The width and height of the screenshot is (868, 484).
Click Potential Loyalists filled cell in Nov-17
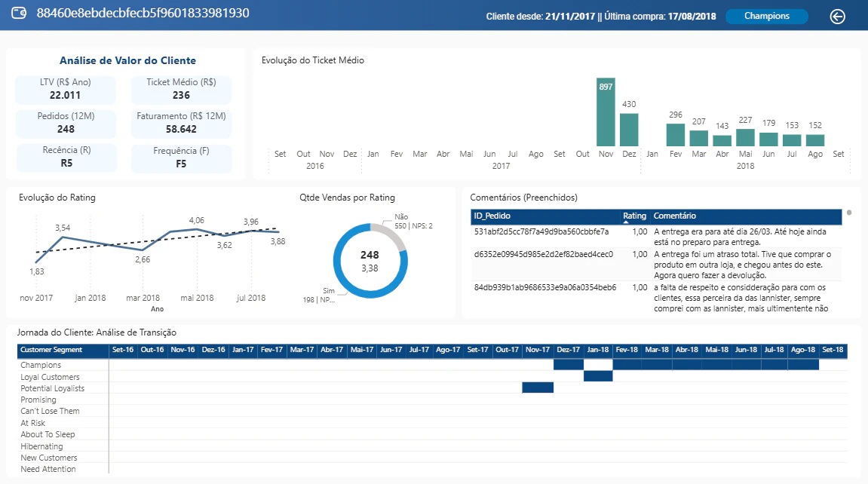click(538, 388)
